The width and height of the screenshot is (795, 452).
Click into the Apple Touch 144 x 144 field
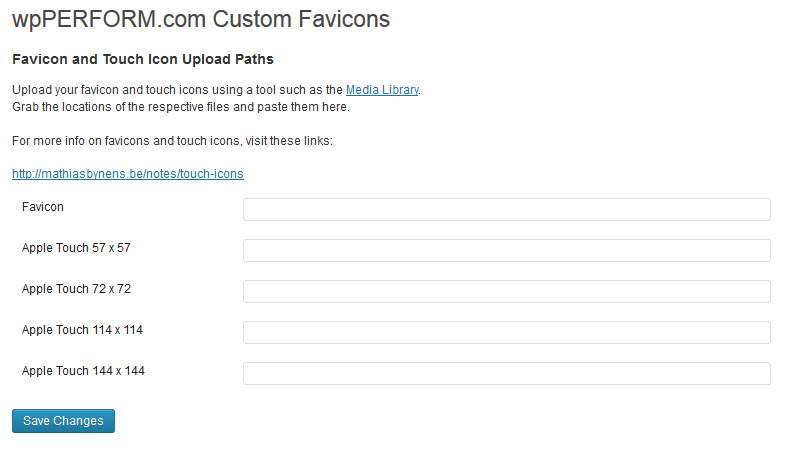(507, 373)
